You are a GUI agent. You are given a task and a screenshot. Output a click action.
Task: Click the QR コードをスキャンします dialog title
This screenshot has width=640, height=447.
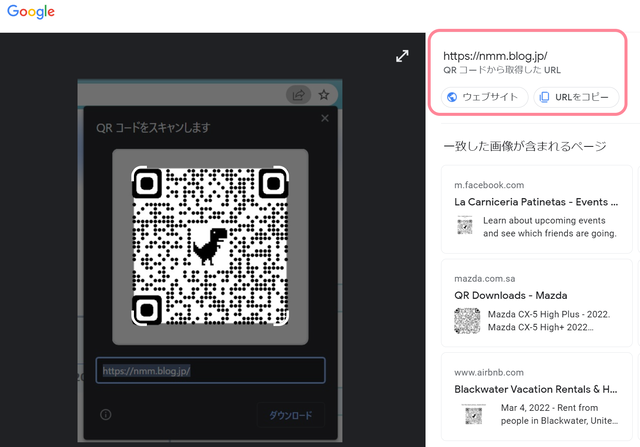click(153, 128)
